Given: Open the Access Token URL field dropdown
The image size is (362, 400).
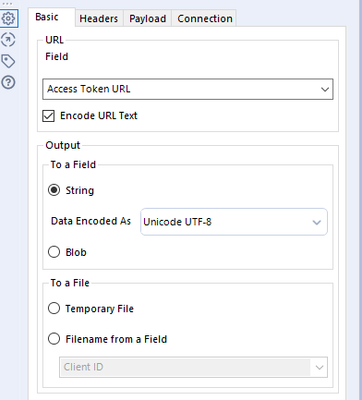Looking at the screenshot, I should click(188, 89).
